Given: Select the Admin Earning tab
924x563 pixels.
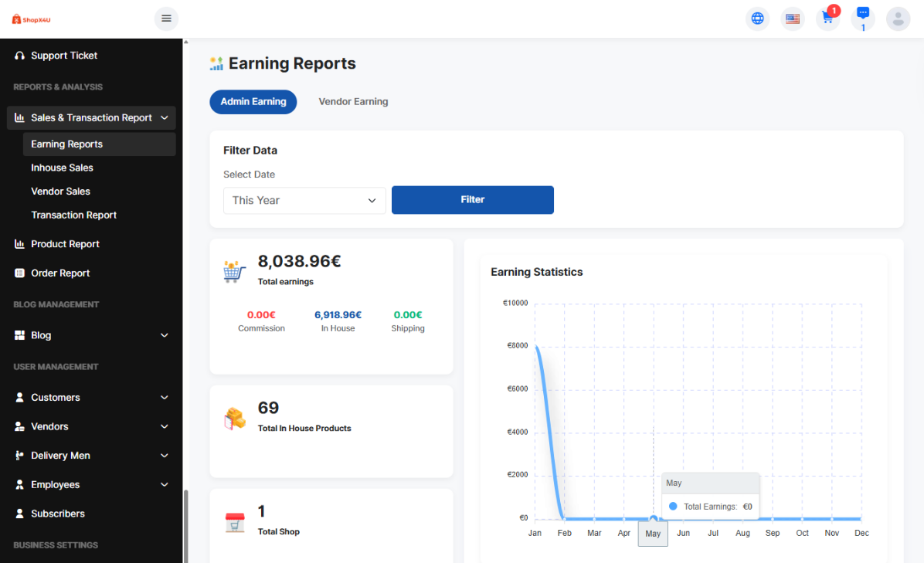Looking at the screenshot, I should [253, 101].
